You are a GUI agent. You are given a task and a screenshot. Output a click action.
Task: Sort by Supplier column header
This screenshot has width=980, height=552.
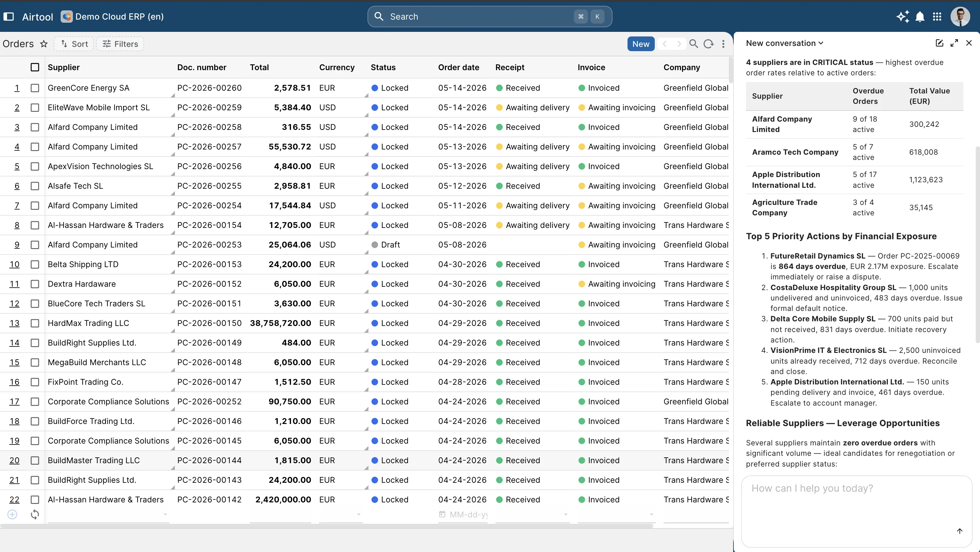point(63,67)
